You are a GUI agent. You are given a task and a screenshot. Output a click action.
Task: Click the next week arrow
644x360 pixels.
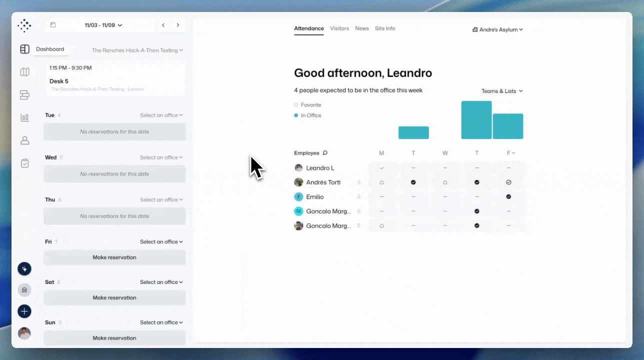tap(178, 24)
